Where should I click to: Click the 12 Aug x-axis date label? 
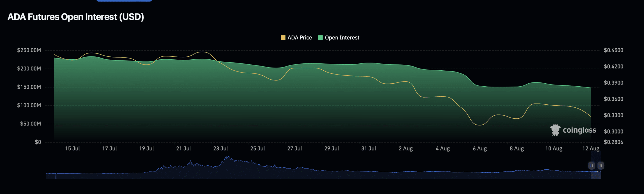[591, 149]
